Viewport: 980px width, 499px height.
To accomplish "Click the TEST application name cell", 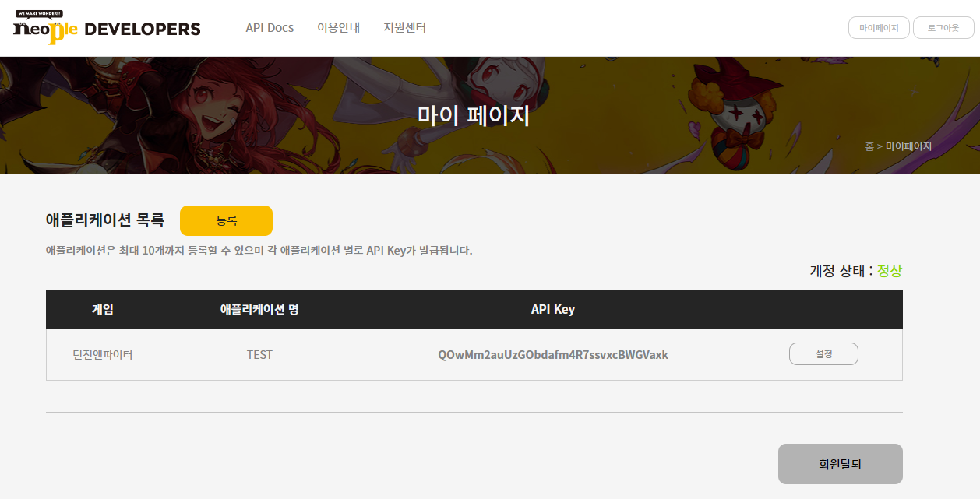I will [259, 355].
